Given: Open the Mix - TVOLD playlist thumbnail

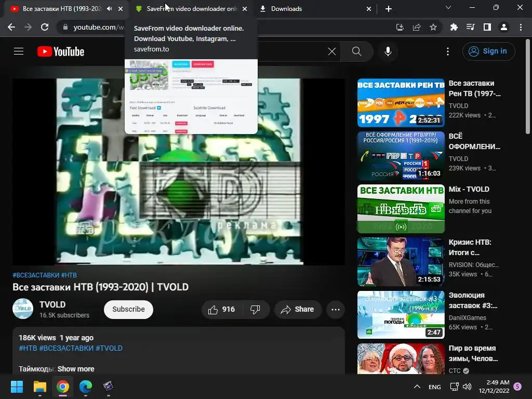Looking at the screenshot, I should click(401, 209).
